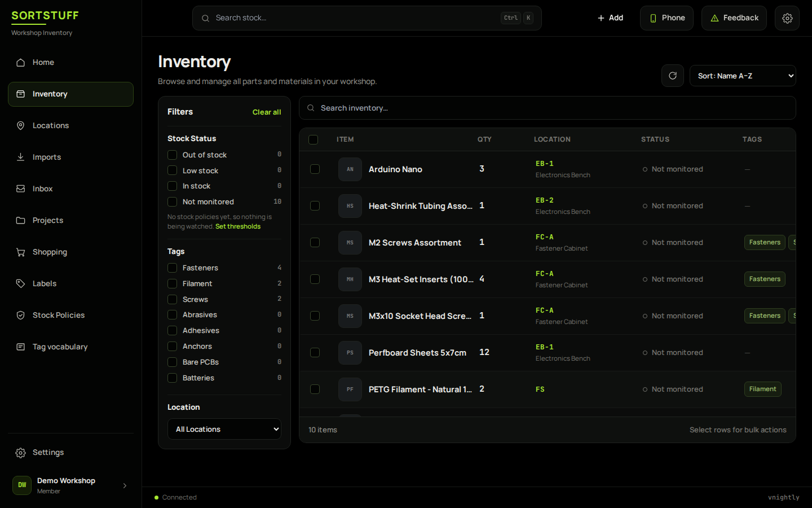Open the Sort: Name A-Z dropdown
This screenshot has height=508, width=812.
pos(743,76)
